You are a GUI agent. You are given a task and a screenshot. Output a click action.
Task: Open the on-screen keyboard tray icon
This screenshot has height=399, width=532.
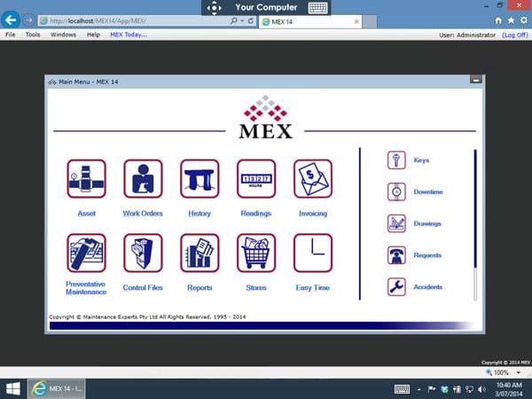tap(402, 389)
